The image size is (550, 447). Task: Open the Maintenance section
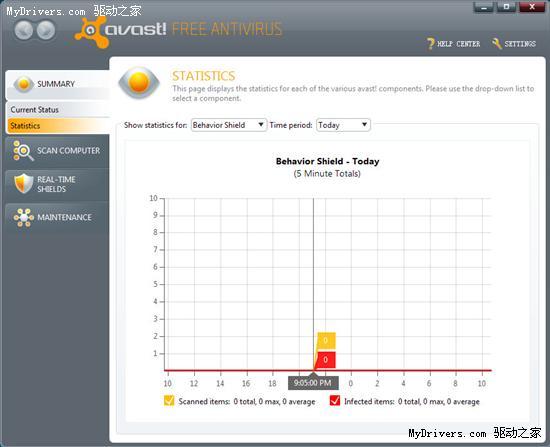tap(57, 218)
